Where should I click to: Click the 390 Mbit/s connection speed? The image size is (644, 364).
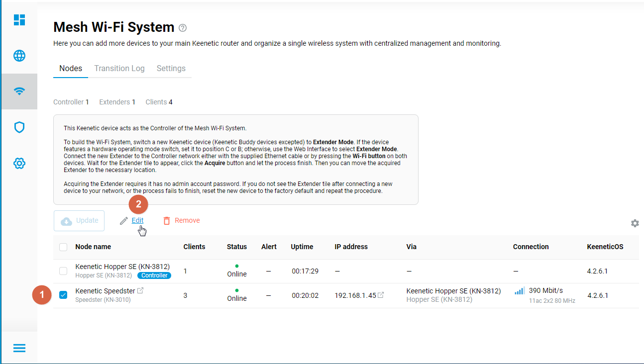pyautogui.click(x=547, y=290)
